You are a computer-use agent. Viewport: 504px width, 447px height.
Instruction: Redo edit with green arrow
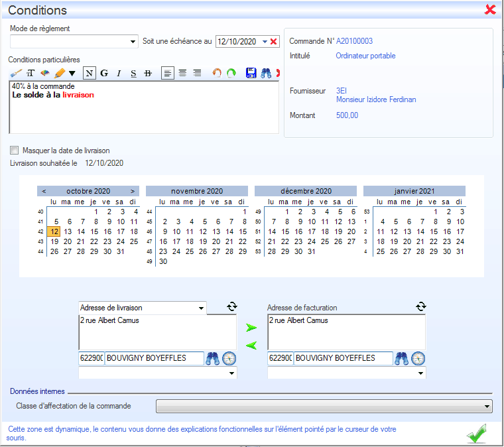coord(231,73)
